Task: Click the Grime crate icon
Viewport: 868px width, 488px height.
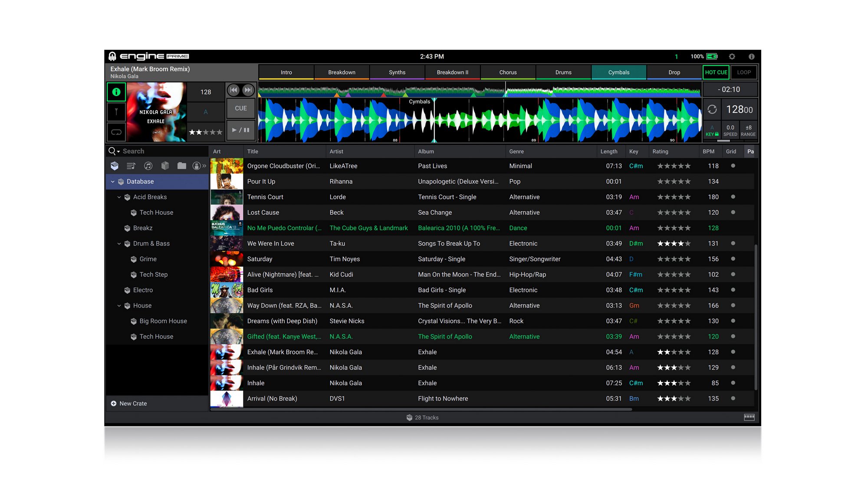Action: click(134, 259)
